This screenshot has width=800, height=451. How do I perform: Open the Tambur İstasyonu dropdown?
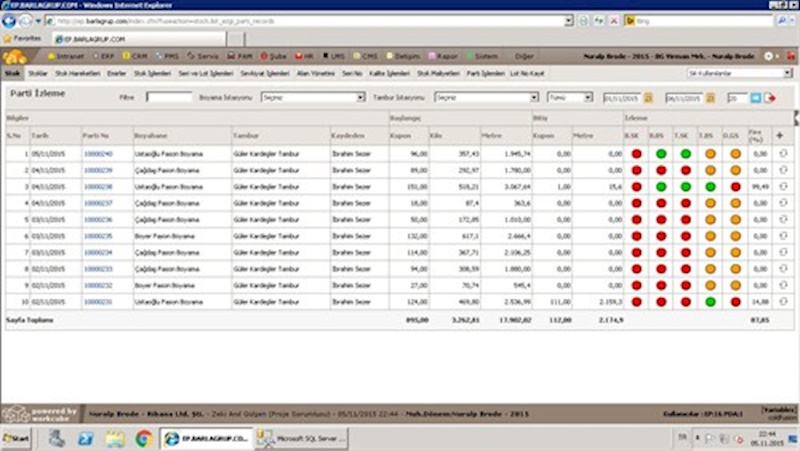click(x=486, y=98)
